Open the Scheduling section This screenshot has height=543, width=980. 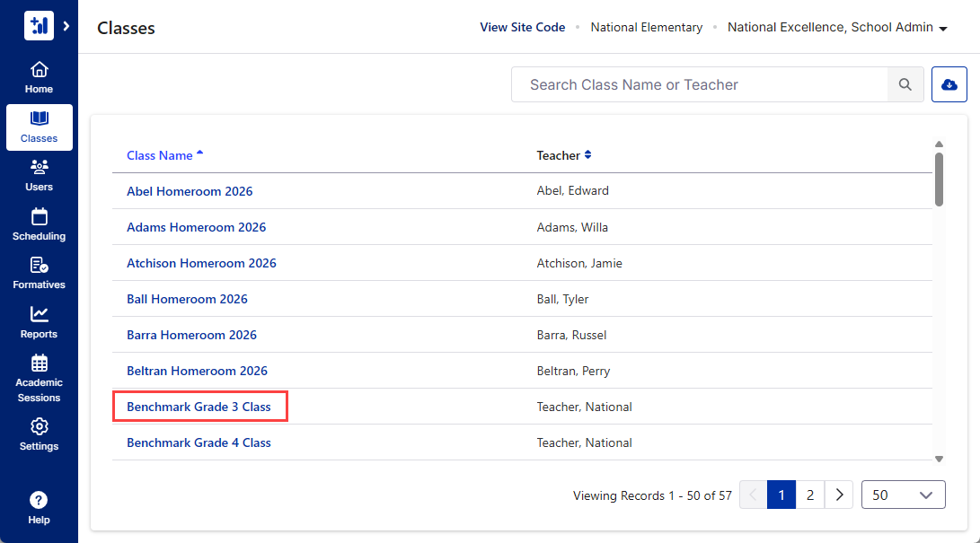[x=39, y=225]
